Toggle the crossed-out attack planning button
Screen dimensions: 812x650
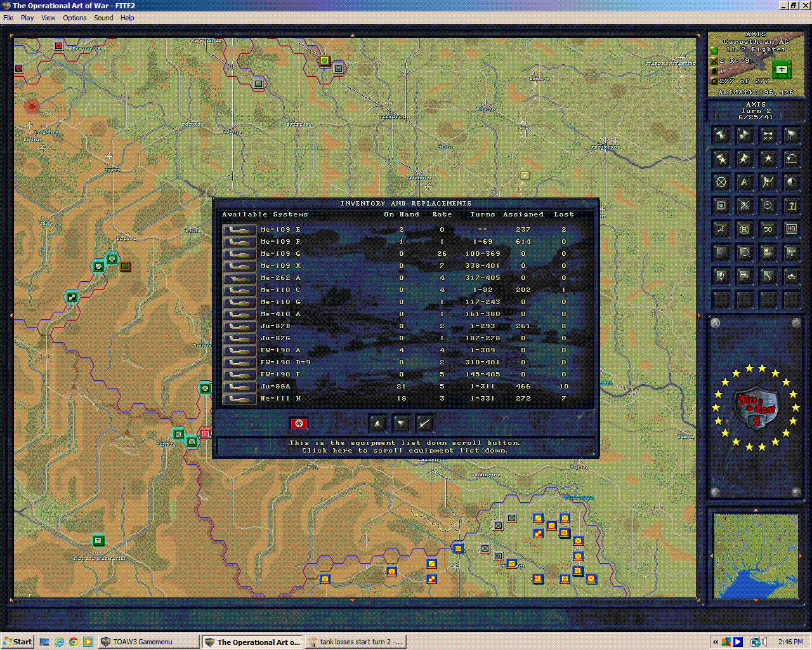744,205
